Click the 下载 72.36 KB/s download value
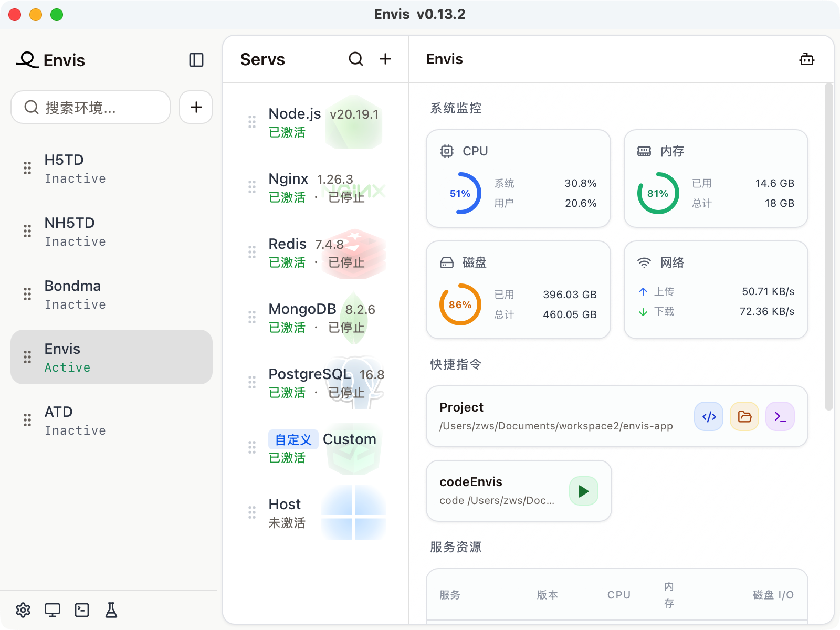Image resolution: width=840 pixels, height=630 pixels. [x=767, y=311]
